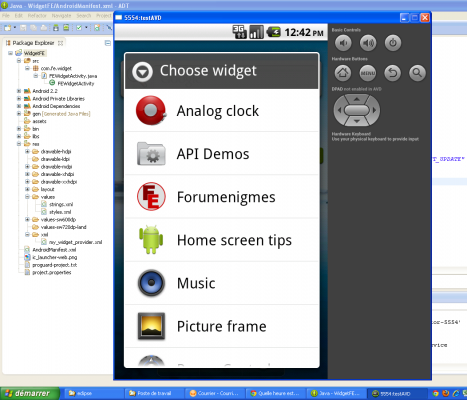Select API Demos in widget list
467x400 pixels.
222,154
